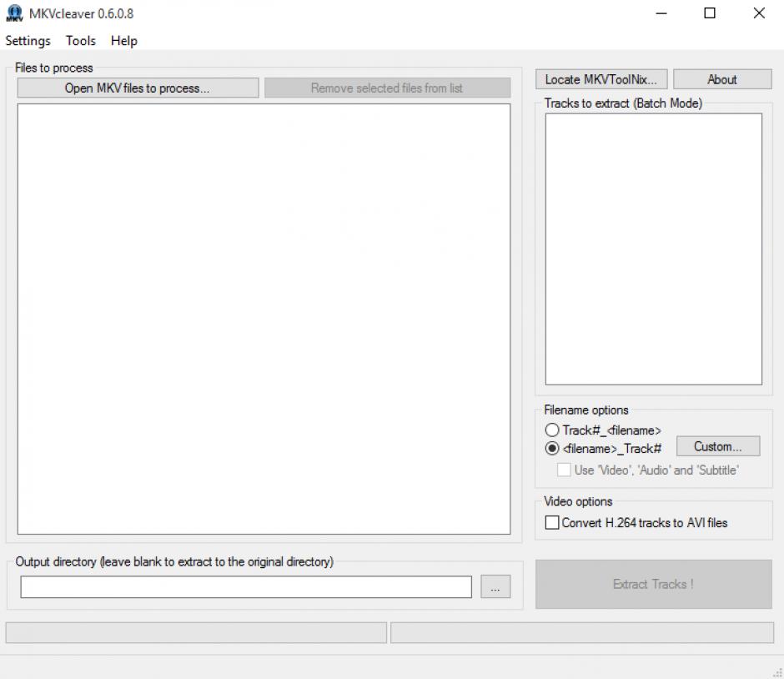Viewport: 784px width, 679px height.
Task: Minimize the MKVcleaver window
Action: pyautogui.click(x=661, y=13)
